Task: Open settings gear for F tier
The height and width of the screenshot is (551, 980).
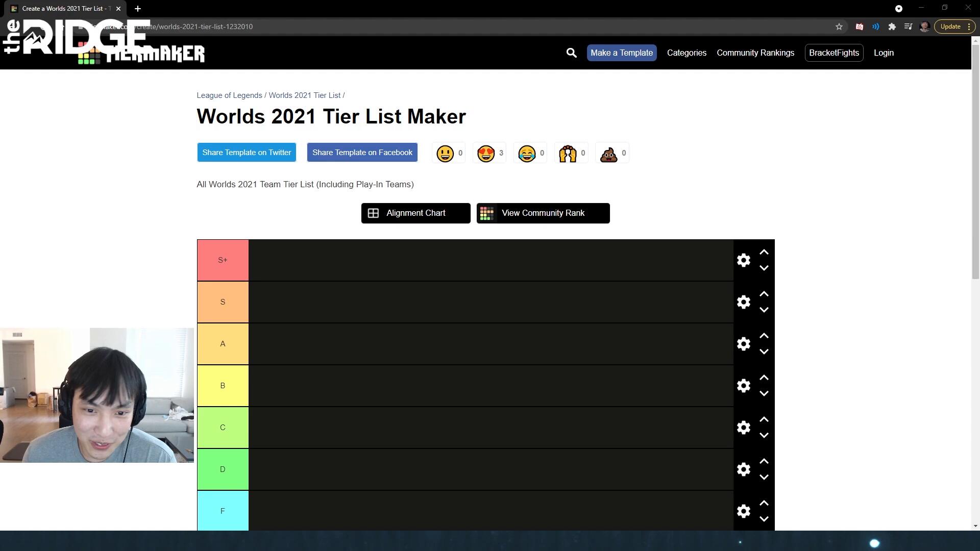Action: [744, 511]
